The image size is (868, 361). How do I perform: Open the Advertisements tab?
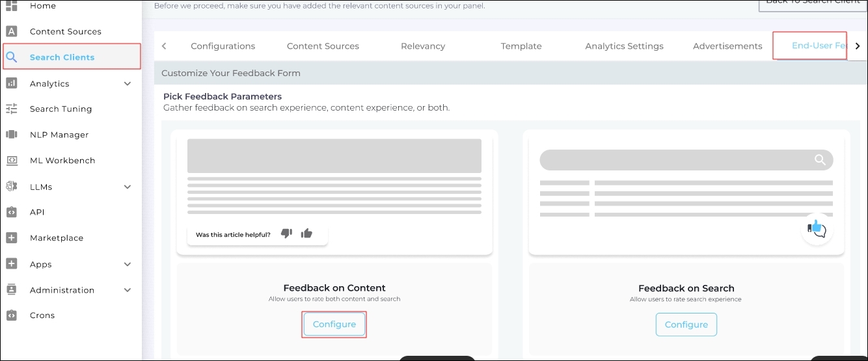[x=727, y=46]
